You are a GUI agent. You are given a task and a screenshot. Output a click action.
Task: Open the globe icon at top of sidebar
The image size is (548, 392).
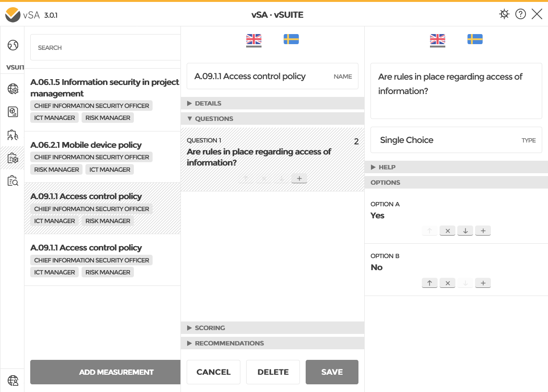click(x=13, y=46)
